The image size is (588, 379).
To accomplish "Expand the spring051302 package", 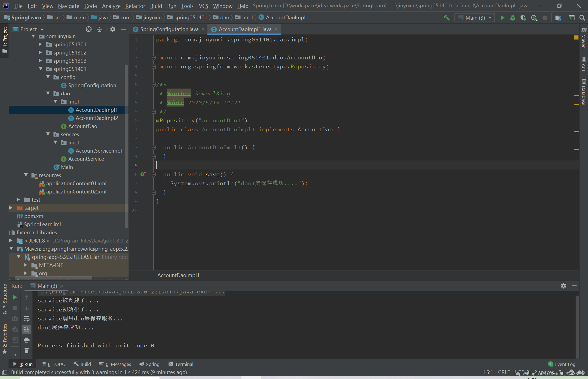I will [x=40, y=52].
